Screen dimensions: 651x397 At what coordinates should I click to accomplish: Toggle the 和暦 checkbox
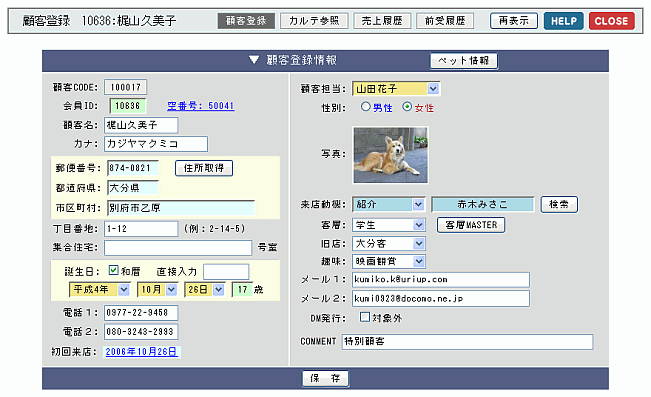(113, 270)
